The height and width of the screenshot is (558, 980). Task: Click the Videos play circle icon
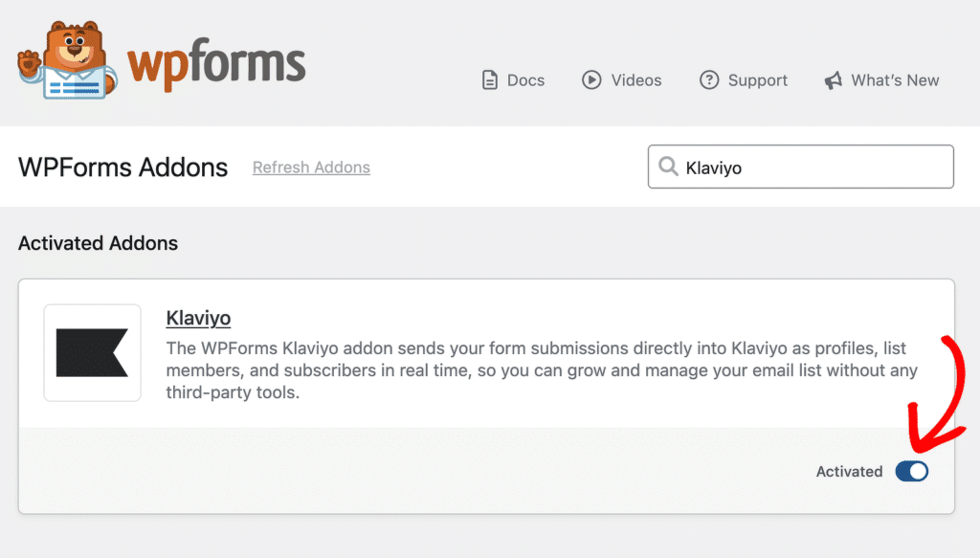(x=591, y=80)
